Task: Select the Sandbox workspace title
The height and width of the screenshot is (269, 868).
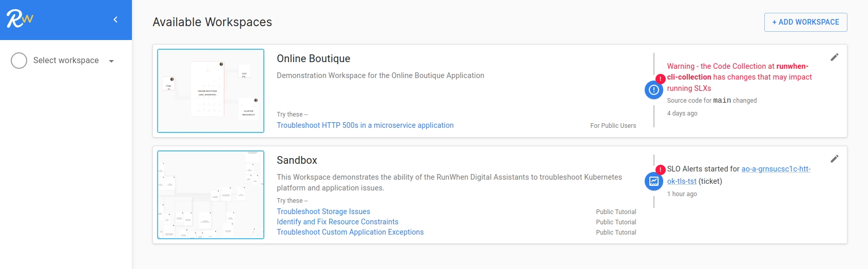Action: click(x=297, y=160)
